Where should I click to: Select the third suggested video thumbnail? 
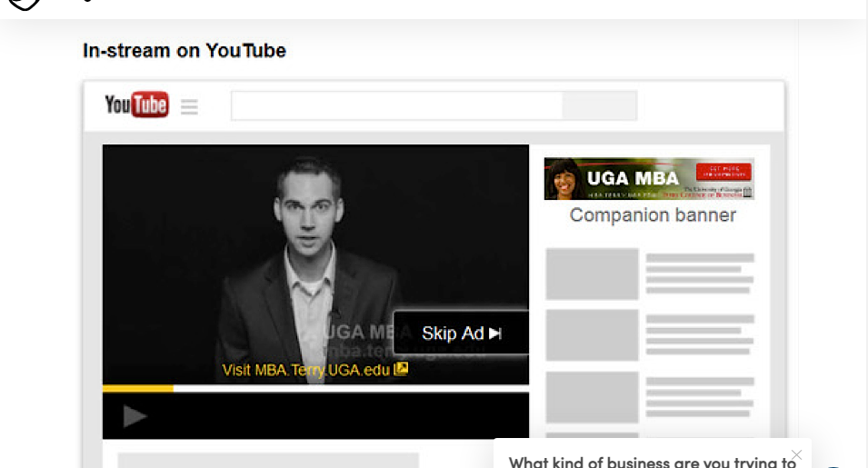(592, 397)
